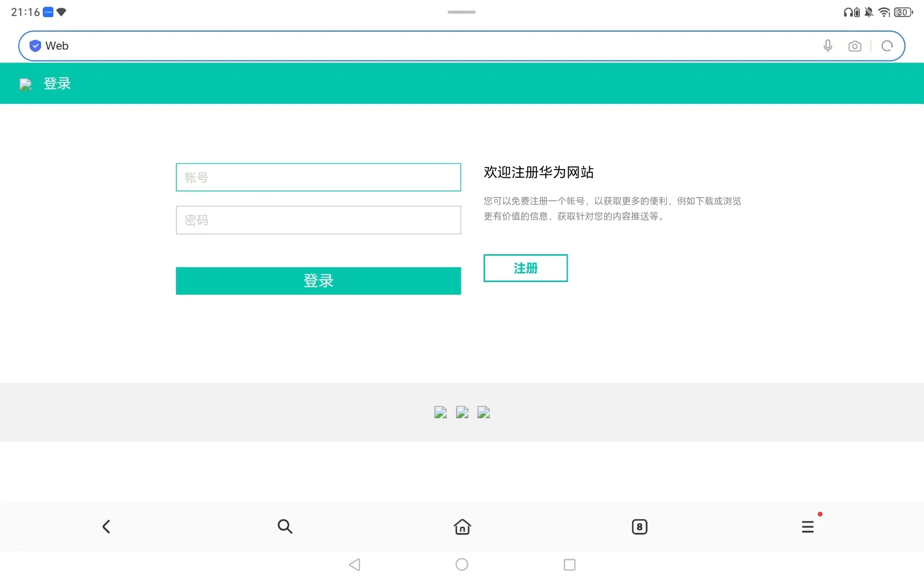Tap the drag handle at top of screen
This screenshot has height=578, width=924.
(461, 12)
